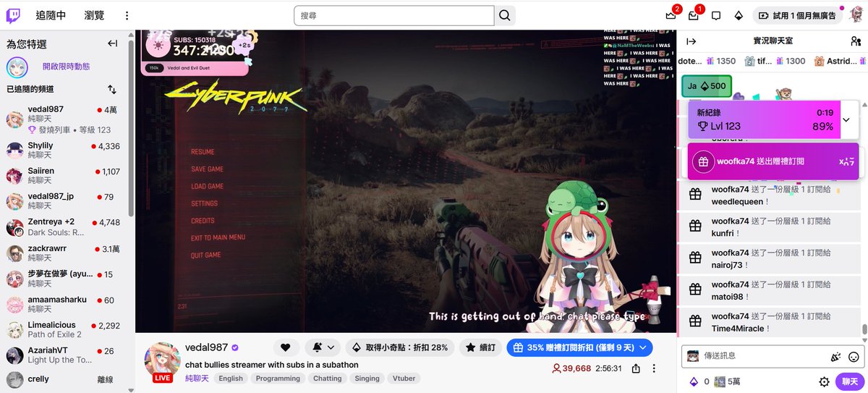Open the stories avatar in sidebar
This screenshot has height=393, width=868.
pos(17,67)
